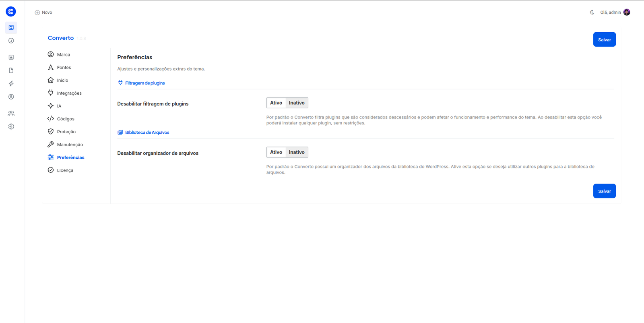Set plugin filtering toggle to Inativo

tap(297, 103)
